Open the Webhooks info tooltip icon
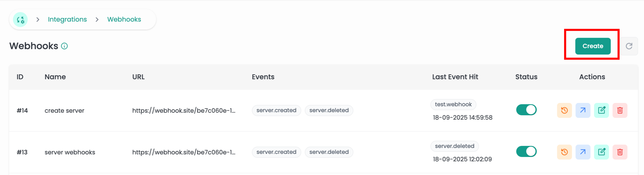Screen dimensions: 644x175 [64, 46]
